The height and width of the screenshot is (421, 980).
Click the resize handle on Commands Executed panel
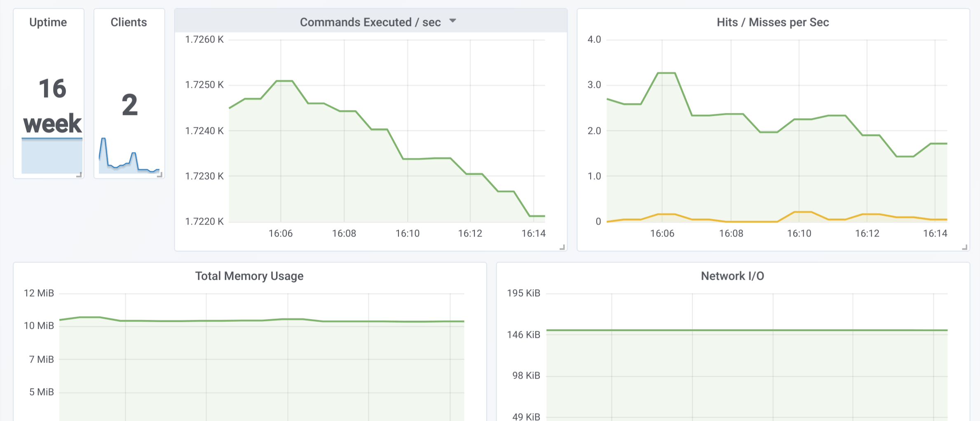pyautogui.click(x=561, y=247)
